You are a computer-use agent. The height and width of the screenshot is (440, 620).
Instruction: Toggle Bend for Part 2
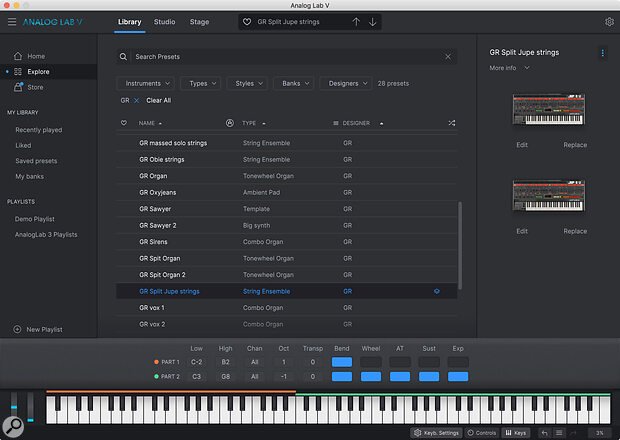pos(342,376)
